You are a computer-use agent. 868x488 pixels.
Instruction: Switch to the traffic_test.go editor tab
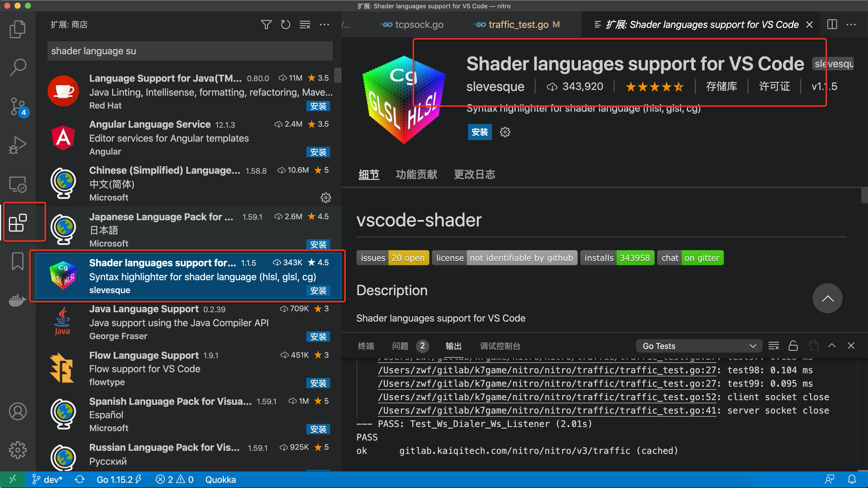tap(518, 25)
